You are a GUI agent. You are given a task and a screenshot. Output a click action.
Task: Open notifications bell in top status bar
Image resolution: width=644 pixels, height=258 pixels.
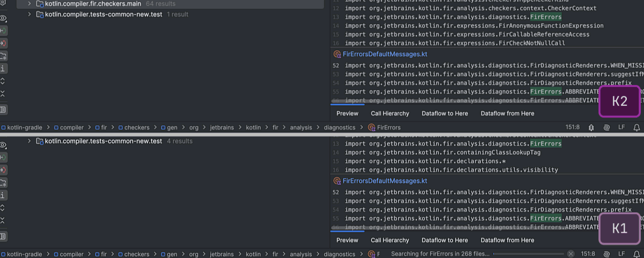[636, 128]
